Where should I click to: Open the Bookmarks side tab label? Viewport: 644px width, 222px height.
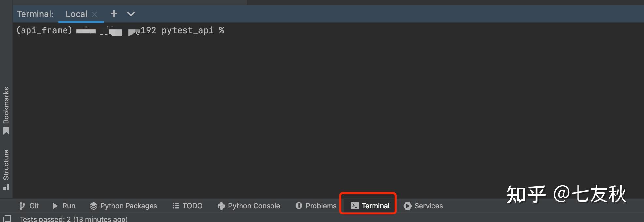pos(6,105)
